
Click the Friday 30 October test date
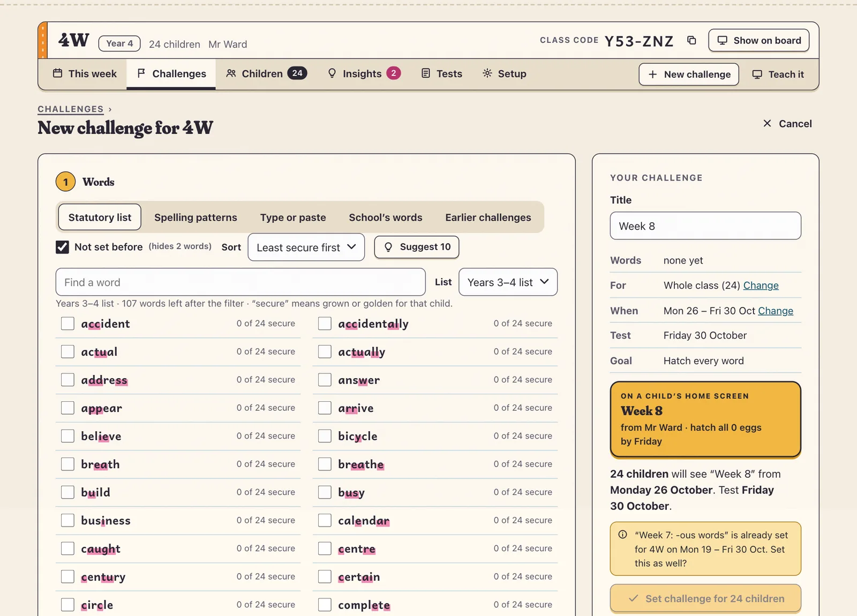705,335
